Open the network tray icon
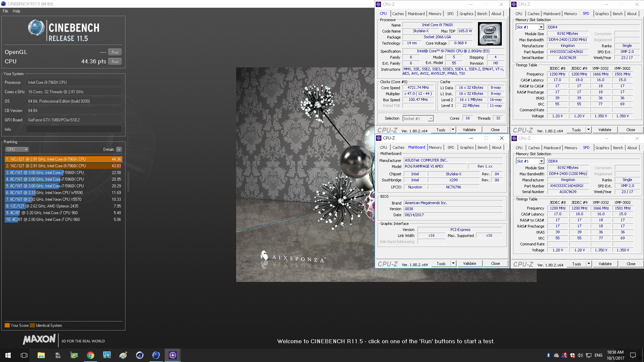This screenshot has height=362, width=644. click(x=589, y=355)
